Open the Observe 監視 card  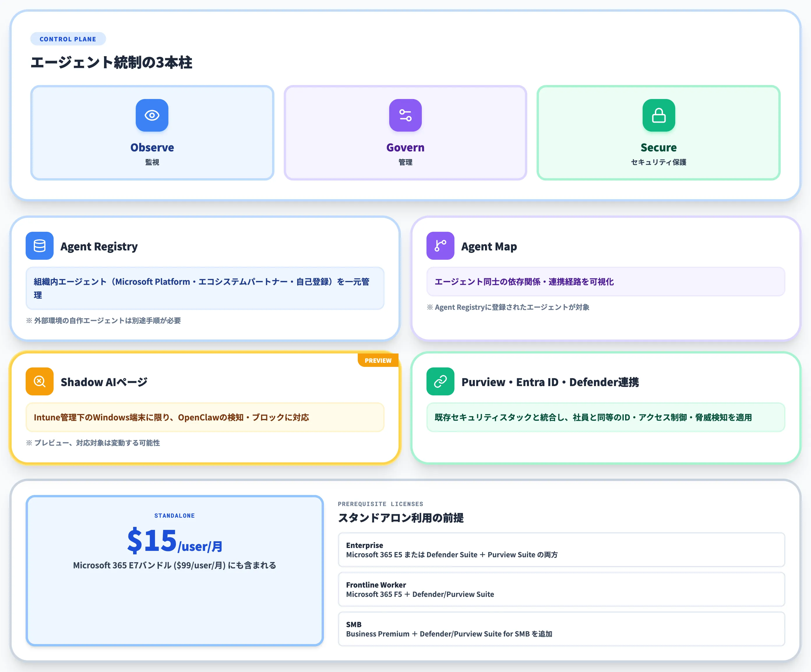[152, 133]
